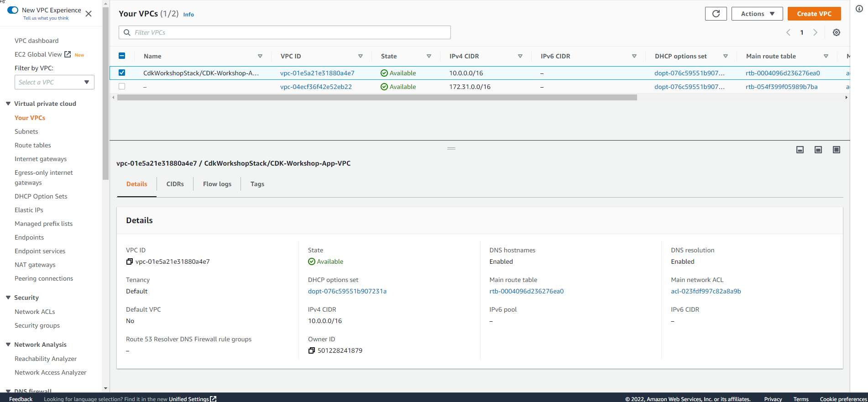This screenshot has width=868, height=402.
Task: Sort by State column arrow
Action: point(429,56)
